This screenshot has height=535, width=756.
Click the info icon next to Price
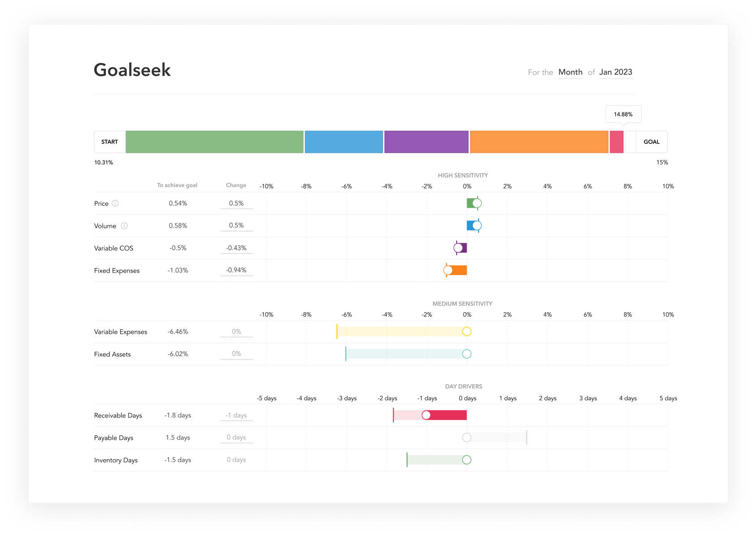(115, 203)
